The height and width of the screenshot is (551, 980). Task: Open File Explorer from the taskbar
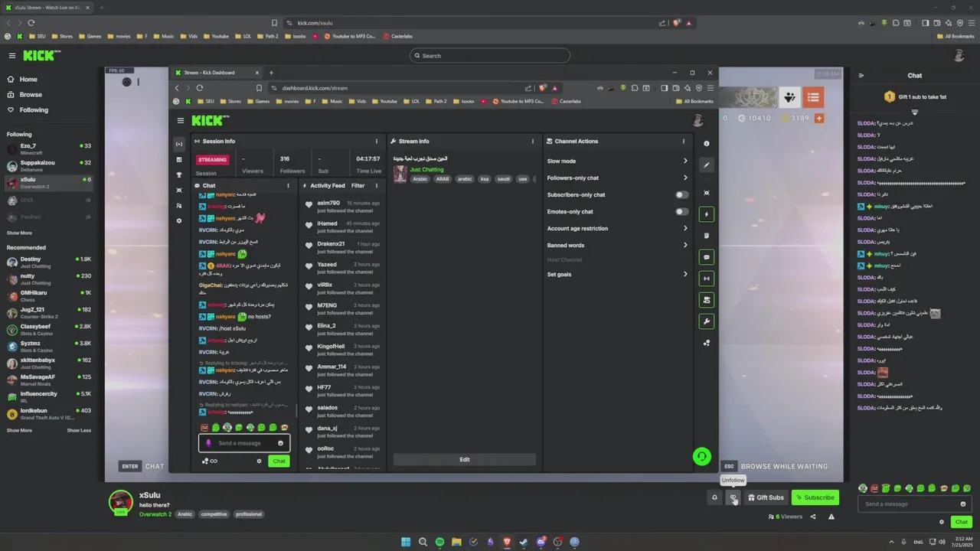456,542
